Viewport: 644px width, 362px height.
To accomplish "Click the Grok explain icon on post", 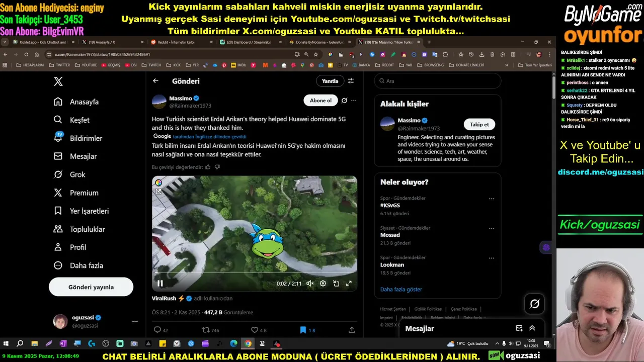I will point(344,101).
